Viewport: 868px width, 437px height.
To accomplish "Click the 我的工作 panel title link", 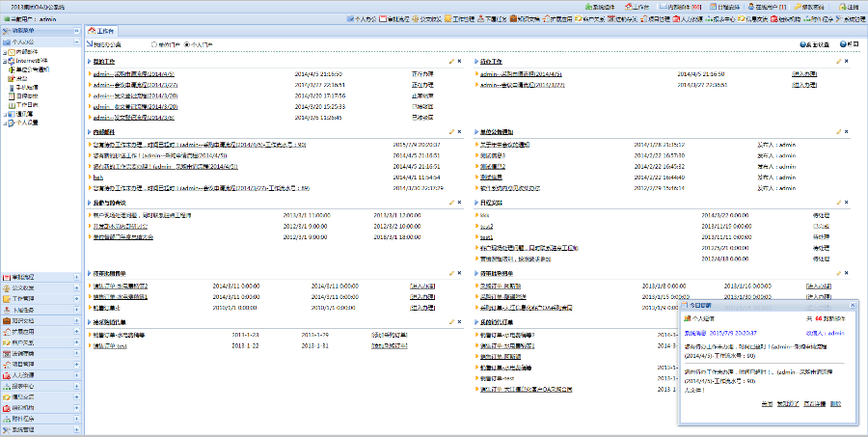I will 104,61.
